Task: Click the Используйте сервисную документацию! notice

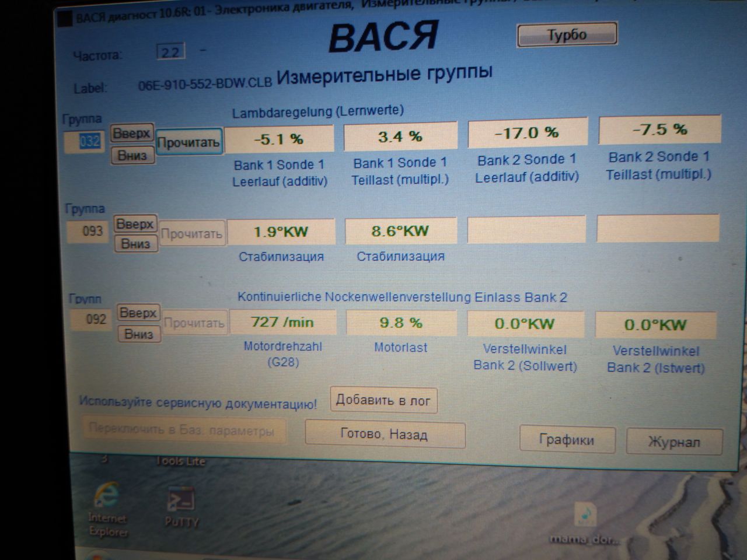Action: [198, 402]
